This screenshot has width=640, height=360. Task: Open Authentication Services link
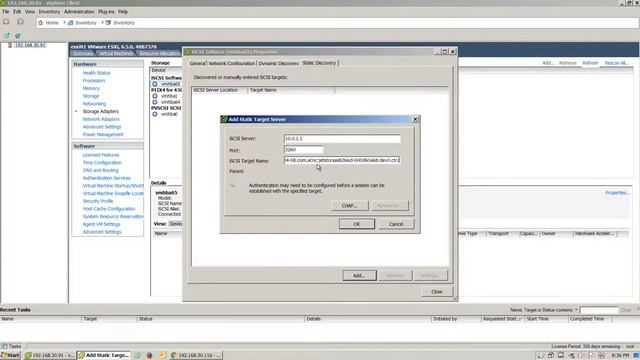107,178
